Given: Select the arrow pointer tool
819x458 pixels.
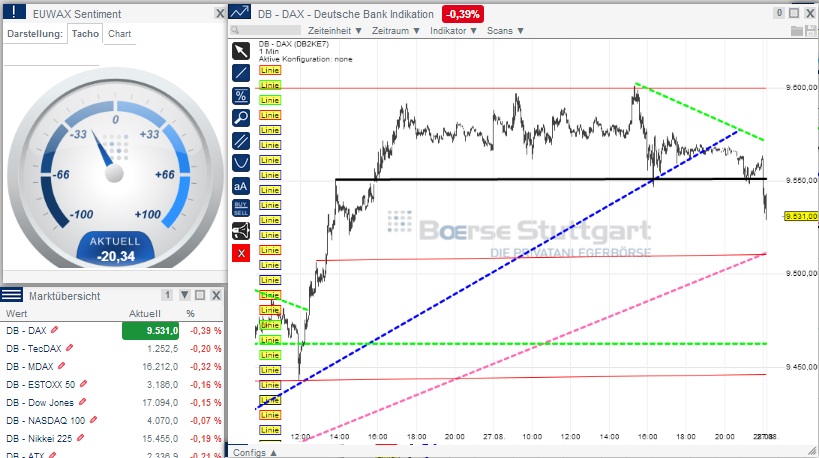Looking at the screenshot, I should tap(241, 51).
